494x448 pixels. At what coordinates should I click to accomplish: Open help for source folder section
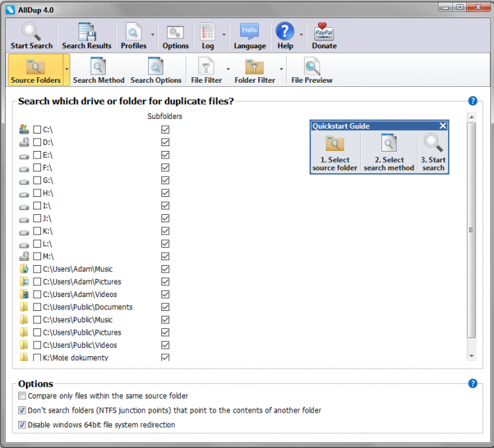472,101
